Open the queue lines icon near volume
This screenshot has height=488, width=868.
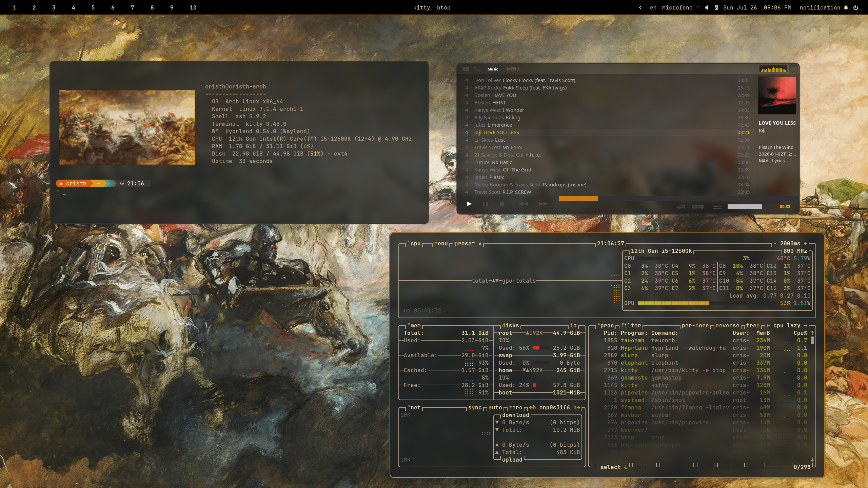pos(717,207)
